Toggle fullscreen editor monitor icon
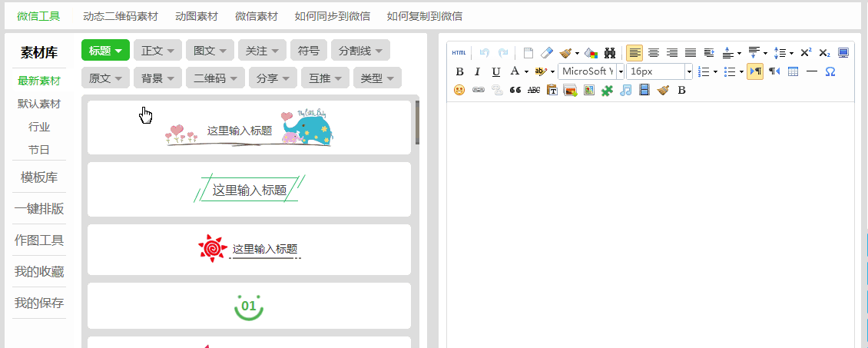Viewport: 868px width, 348px height. pyautogui.click(x=843, y=53)
